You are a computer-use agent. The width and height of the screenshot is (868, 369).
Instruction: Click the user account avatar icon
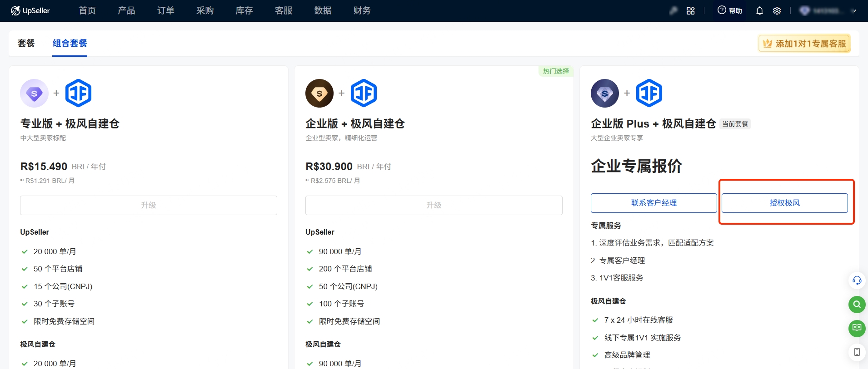click(804, 10)
